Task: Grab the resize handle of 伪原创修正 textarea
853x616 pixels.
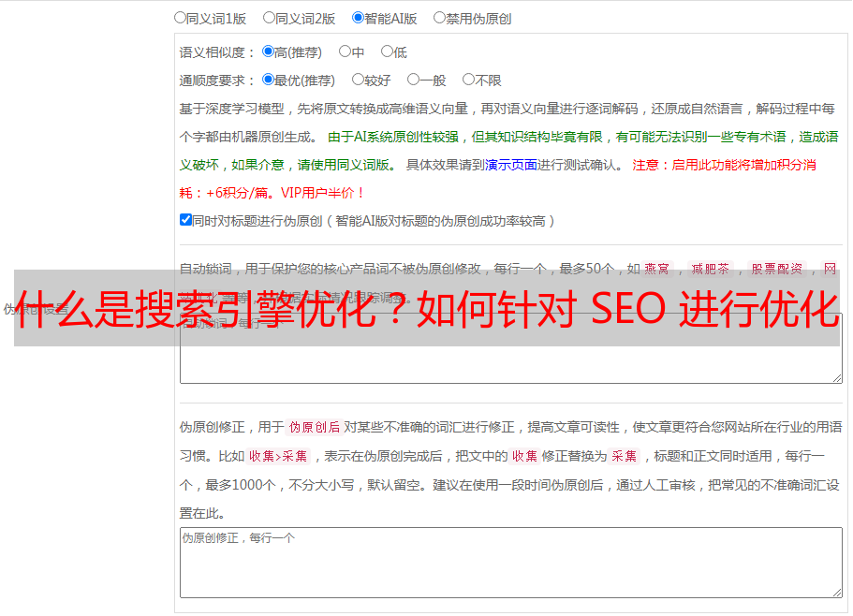Action: click(x=837, y=593)
